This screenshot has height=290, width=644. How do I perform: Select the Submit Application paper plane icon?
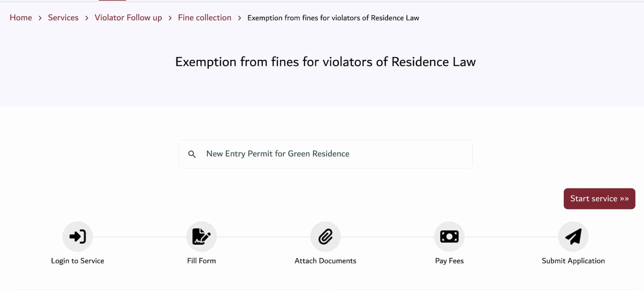tap(573, 236)
